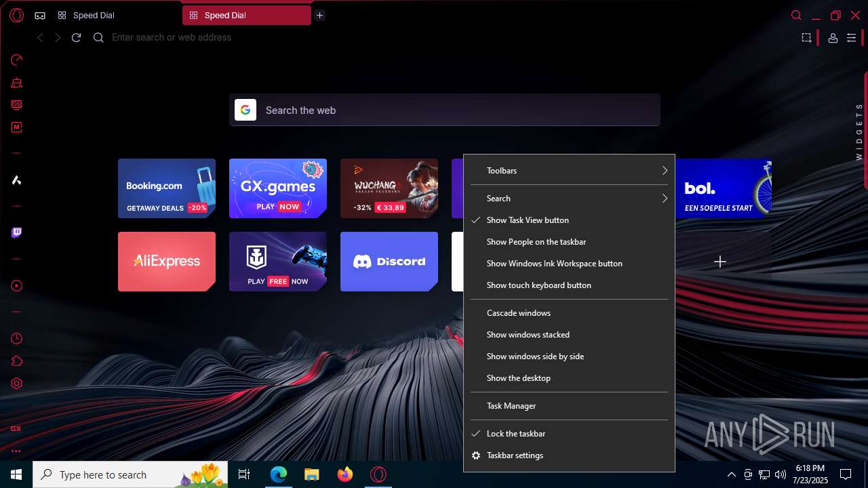The height and width of the screenshot is (488, 868).
Task: Toggle Lock the taskbar option
Action: pos(569,434)
